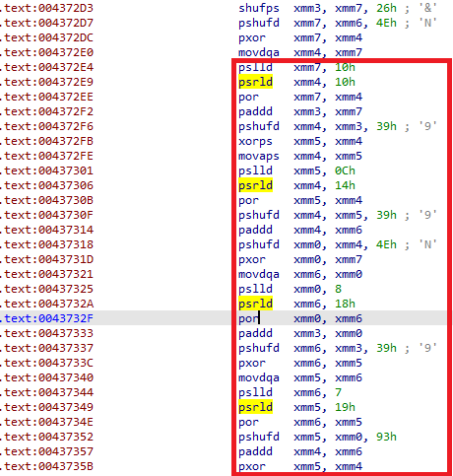Select psrld on the xmm4, 10h line
Screen dimensions: 453x476
click(x=255, y=82)
